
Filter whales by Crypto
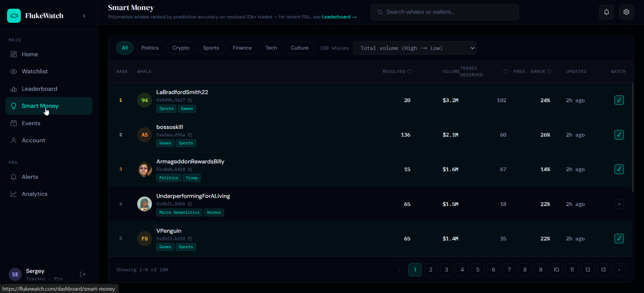[181, 48]
